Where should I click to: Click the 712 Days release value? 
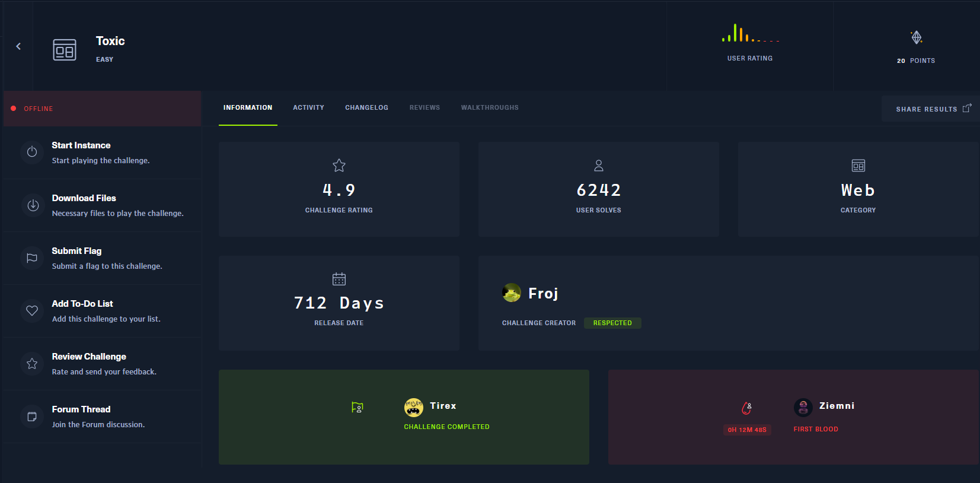point(339,303)
